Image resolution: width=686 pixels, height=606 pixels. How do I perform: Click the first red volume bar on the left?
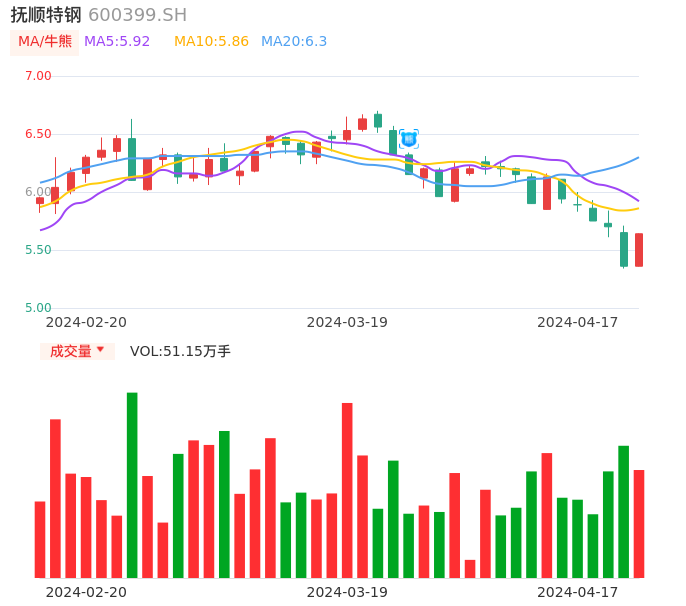click(x=40, y=539)
